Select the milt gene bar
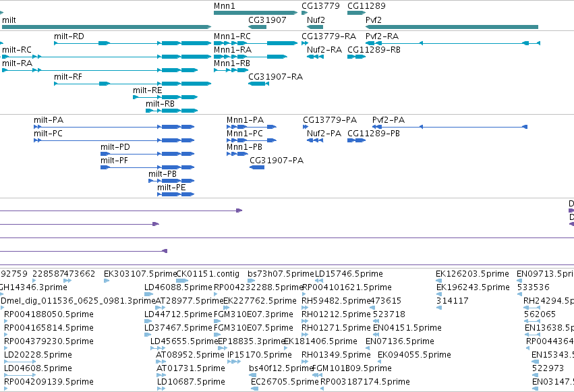Image resolution: width=574 pixels, height=392 pixels. pyautogui.click(x=107, y=27)
